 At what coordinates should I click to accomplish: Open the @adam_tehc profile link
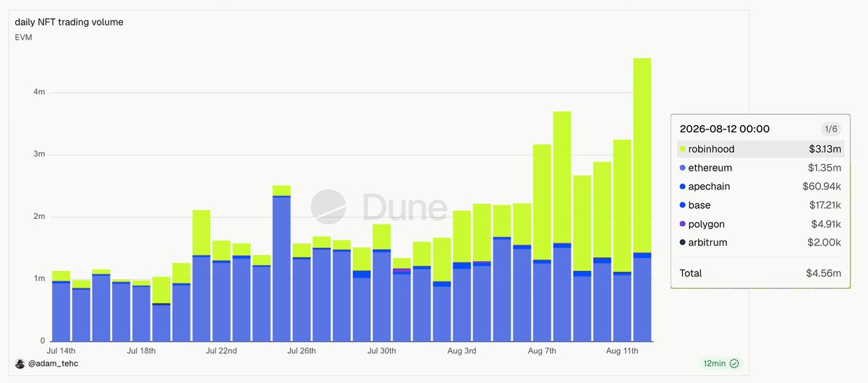(52, 363)
